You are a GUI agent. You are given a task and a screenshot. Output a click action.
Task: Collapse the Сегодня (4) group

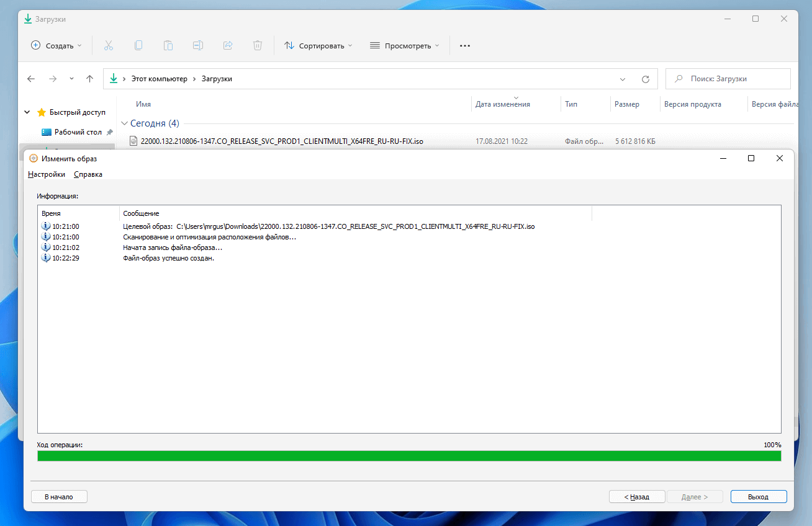(x=124, y=123)
